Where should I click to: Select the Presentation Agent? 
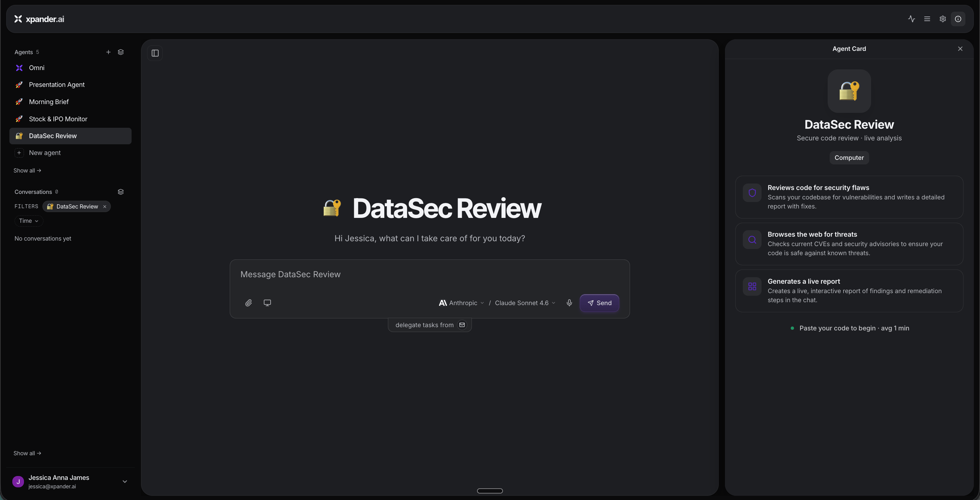point(70,85)
